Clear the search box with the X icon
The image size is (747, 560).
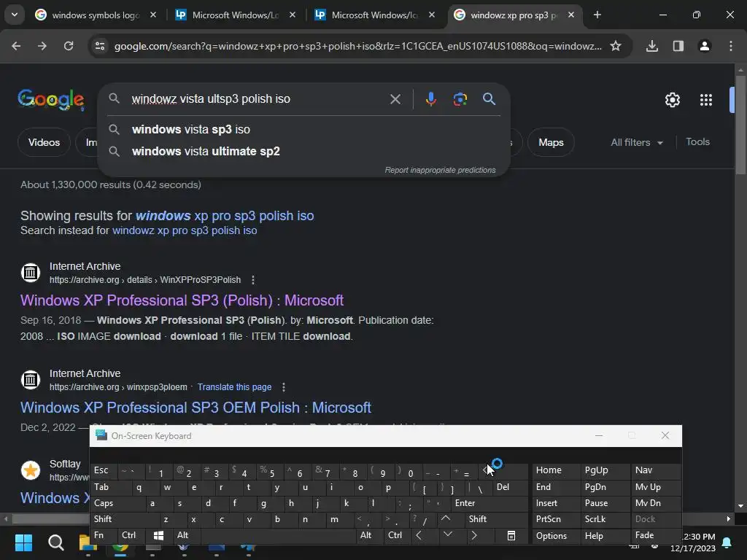[395, 99]
